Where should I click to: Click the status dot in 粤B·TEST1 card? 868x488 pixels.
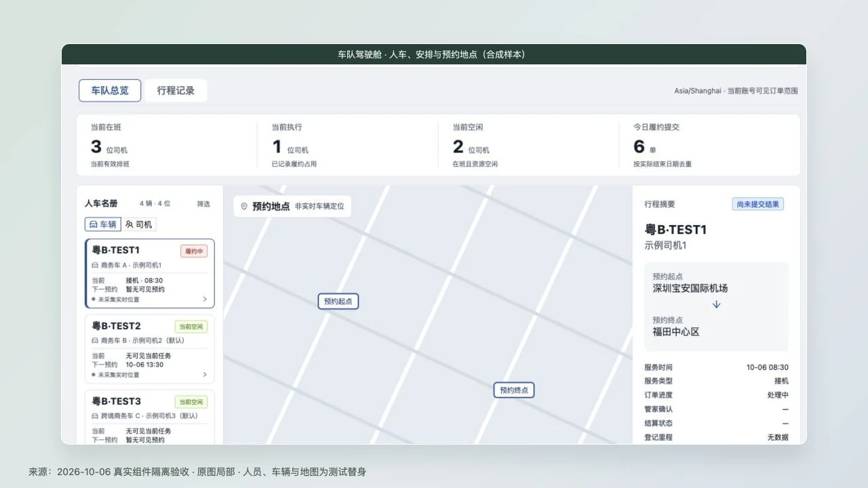[94, 299]
